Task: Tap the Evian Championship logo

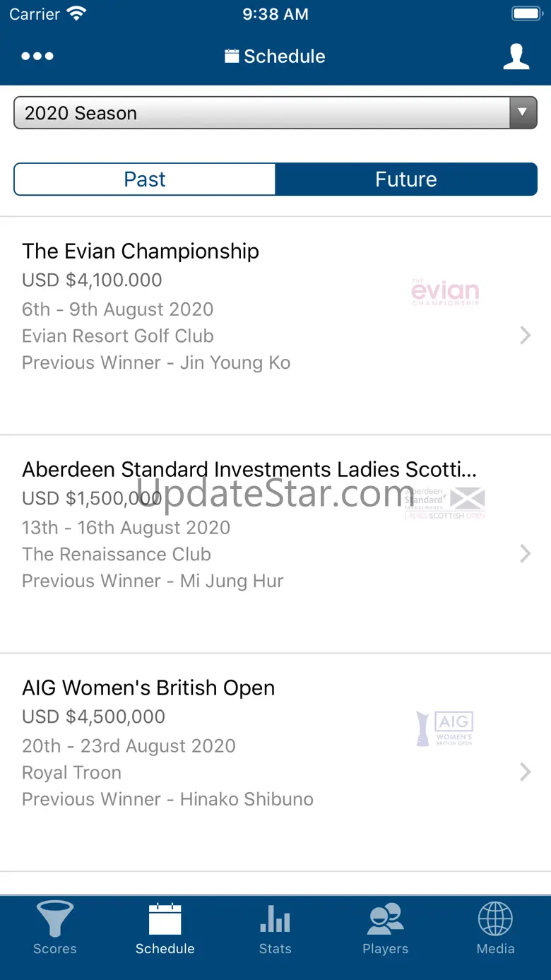Action: 445,292
